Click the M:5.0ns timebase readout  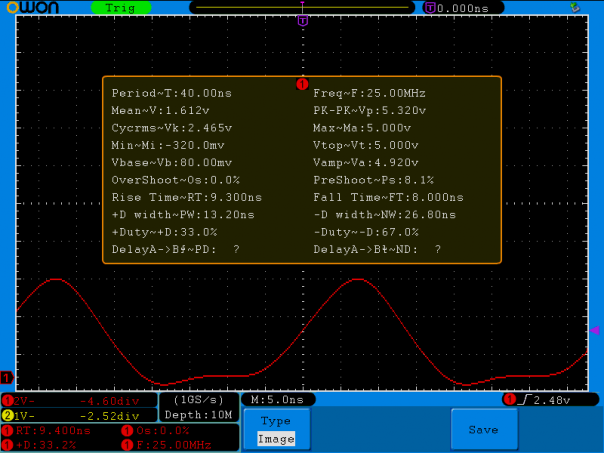(277, 399)
